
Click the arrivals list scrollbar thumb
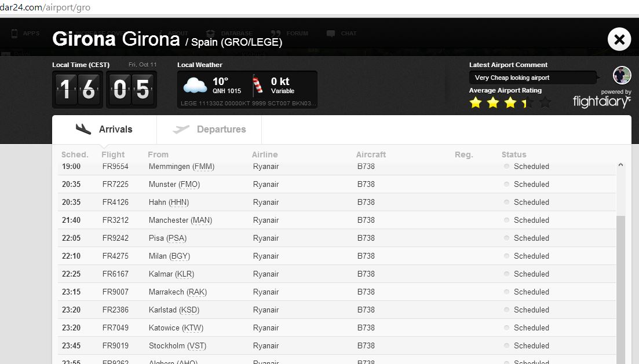tap(620, 289)
